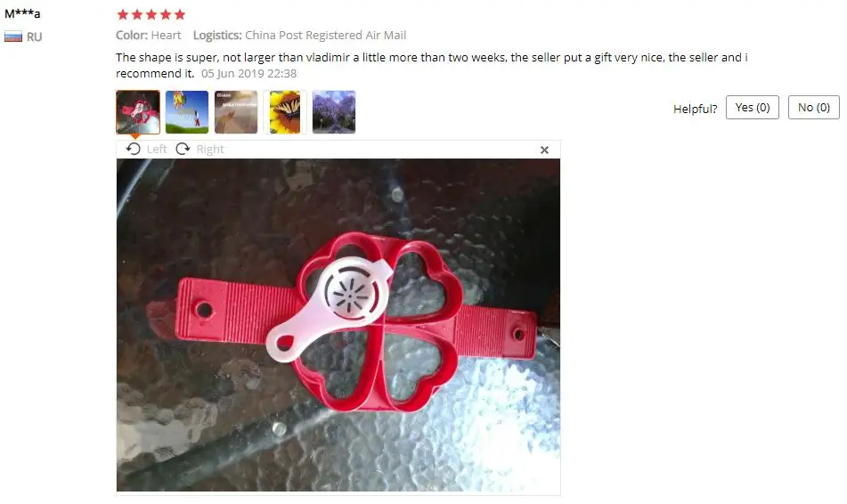Click the rotate left arrow icon

(134, 149)
